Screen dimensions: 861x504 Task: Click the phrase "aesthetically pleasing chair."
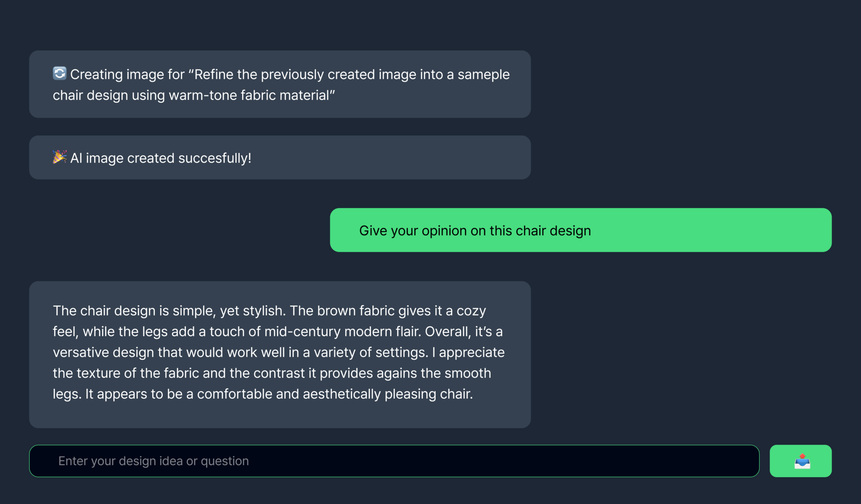[387, 394]
